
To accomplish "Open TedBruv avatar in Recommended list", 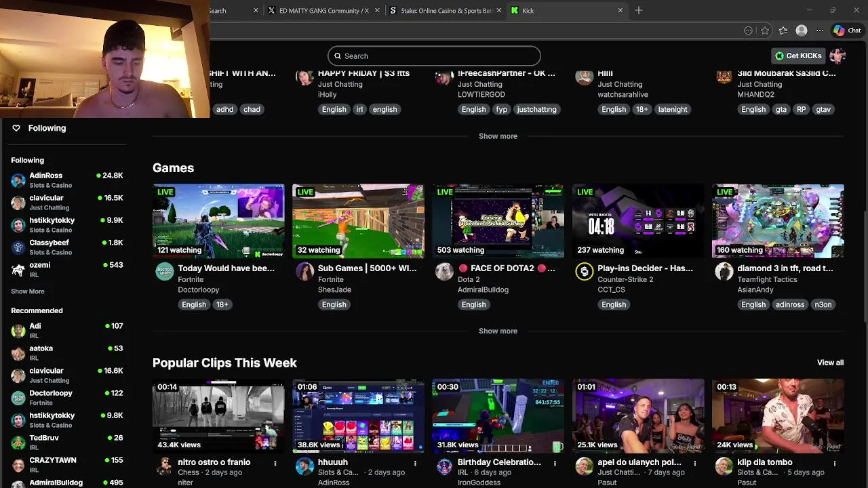I will [18, 443].
